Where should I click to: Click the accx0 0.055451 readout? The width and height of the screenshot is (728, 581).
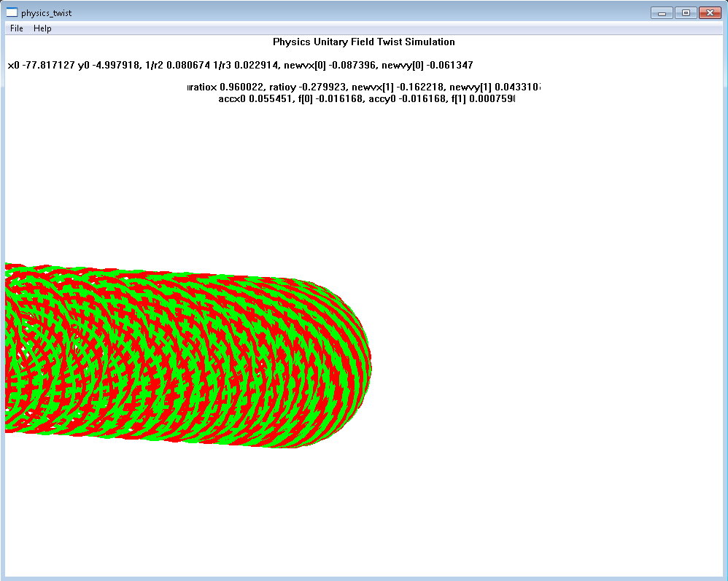point(252,98)
